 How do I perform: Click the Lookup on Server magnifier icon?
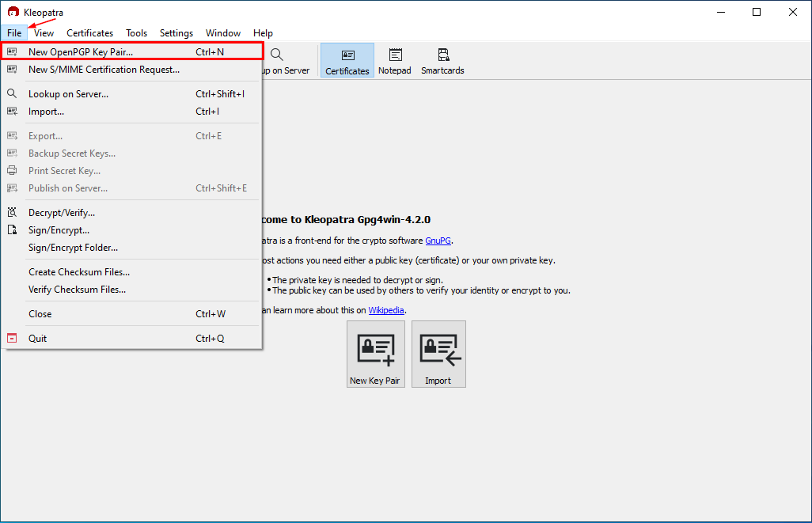tap(276, 54)
